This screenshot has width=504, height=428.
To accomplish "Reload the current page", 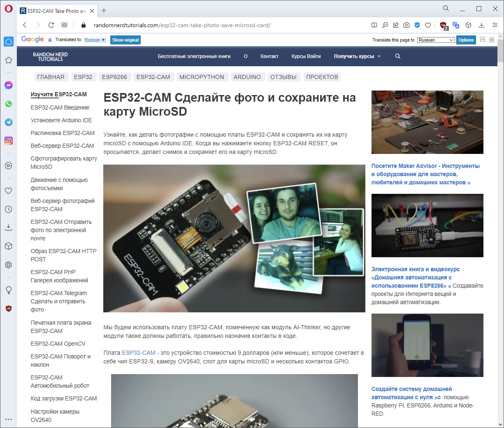I will (51, 25).
